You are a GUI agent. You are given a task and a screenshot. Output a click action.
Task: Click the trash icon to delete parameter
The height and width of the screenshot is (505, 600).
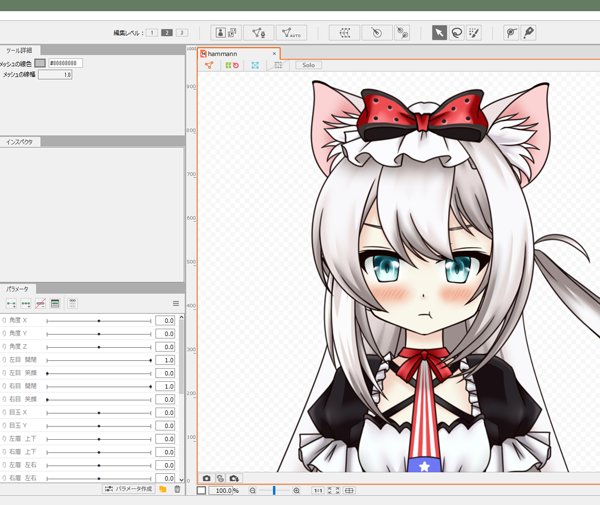tap(177, 489)
